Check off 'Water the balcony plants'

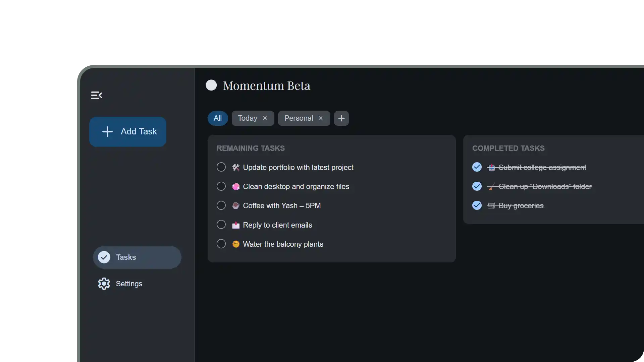(221, 244)
